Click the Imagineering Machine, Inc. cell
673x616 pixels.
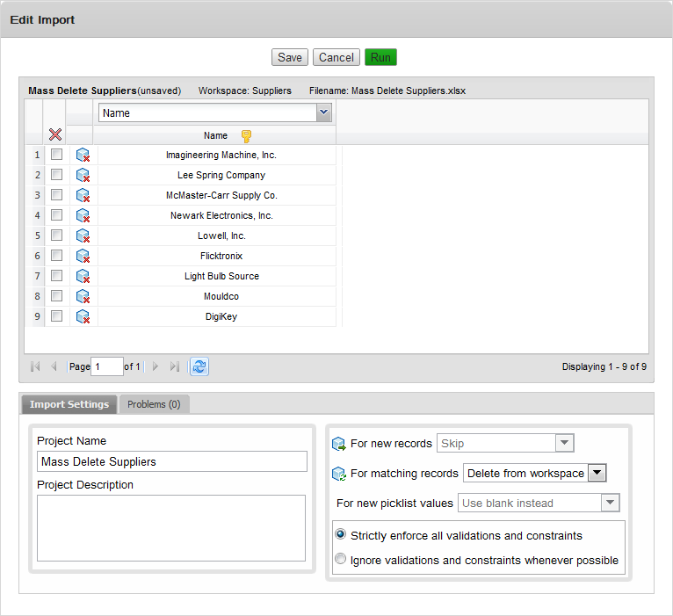[x=217, y=155]
